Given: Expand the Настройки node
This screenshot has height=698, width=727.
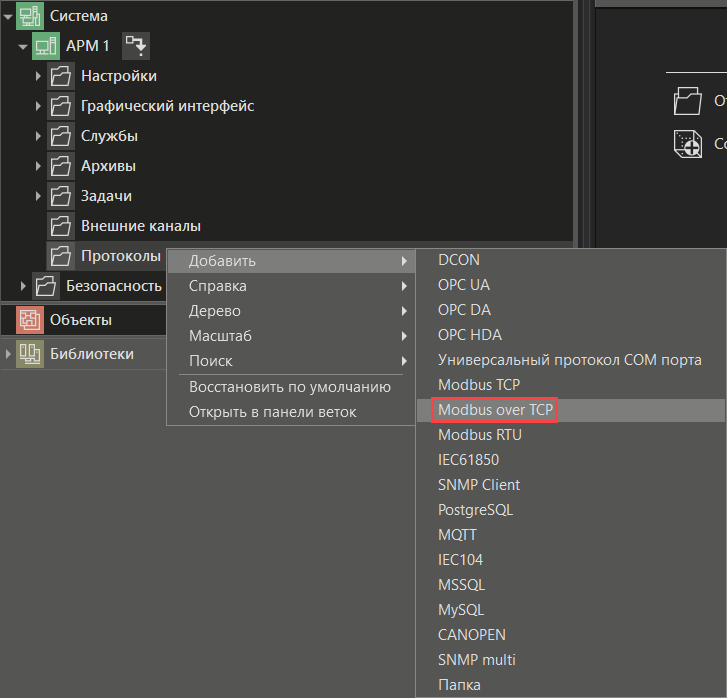Looking at the screenshot, I should coord(38,76).
